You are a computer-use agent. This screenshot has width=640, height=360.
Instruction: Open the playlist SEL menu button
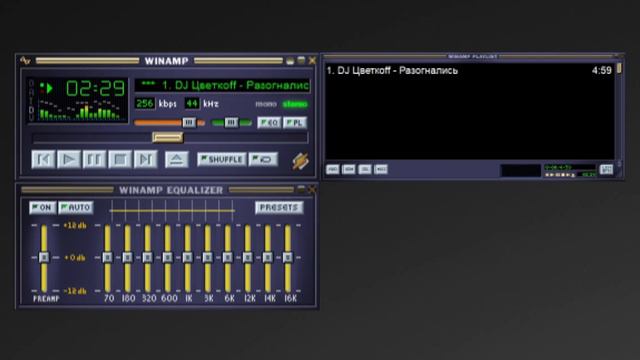[364, 169]
